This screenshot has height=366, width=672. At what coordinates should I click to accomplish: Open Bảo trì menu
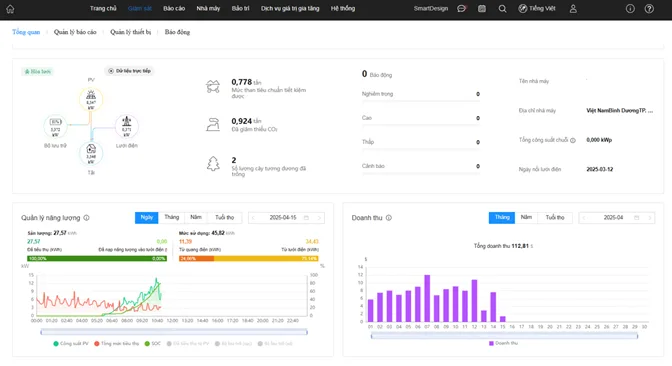point(240,9)
